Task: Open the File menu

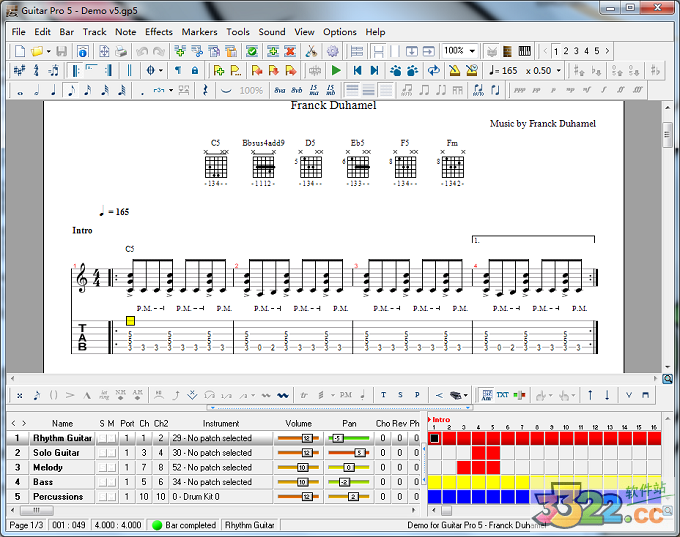Action: pyautogui.click(x=19, y=32)
